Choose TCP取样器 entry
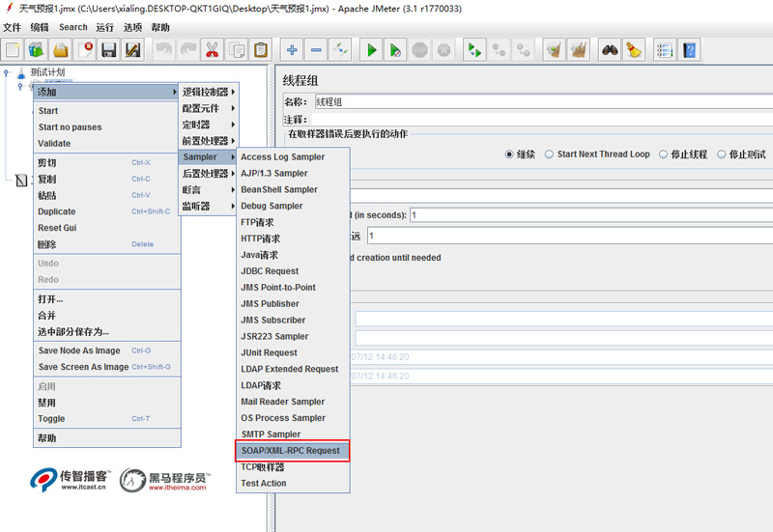The width and height of the screenshot is (773, 532). [293, 467]
